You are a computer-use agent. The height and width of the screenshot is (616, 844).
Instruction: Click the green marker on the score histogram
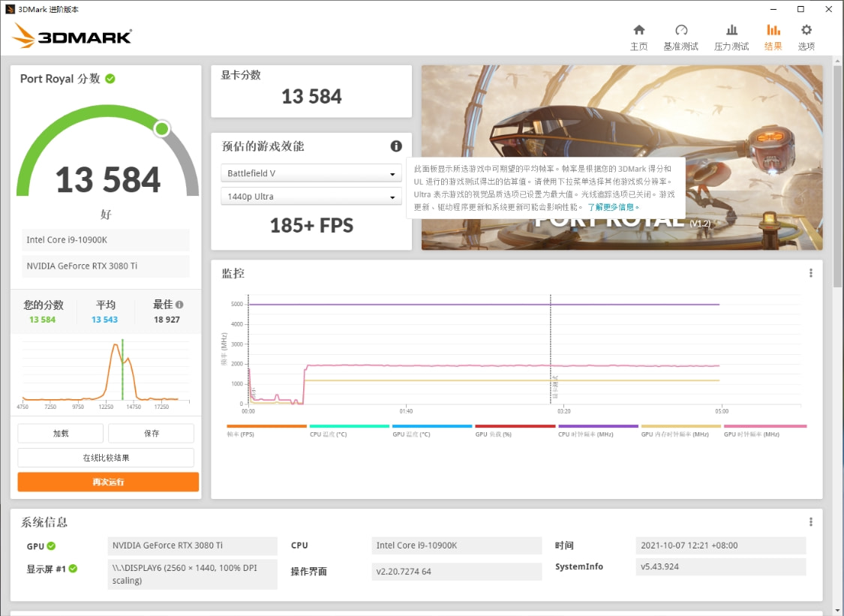pyautogui.click(x=123, y=368)
